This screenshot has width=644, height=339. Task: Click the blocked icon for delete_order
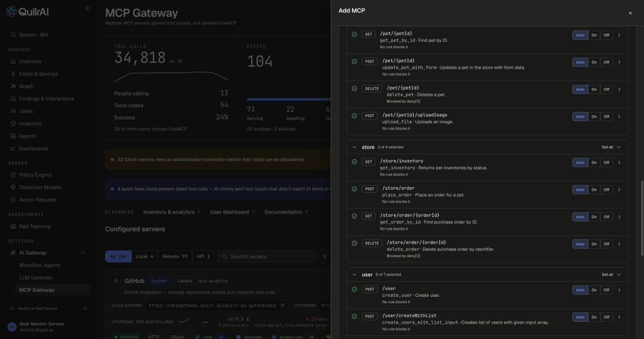(x=354, y=243)
